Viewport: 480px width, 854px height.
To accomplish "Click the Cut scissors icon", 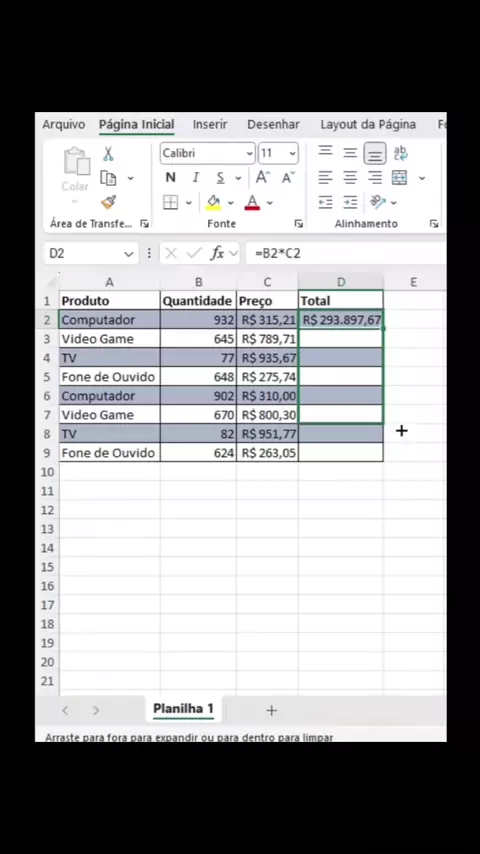I will 108,154.
